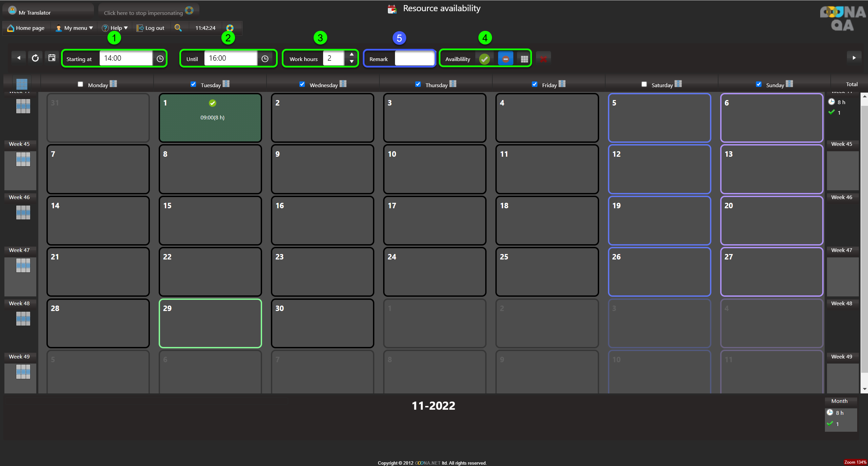Click the refresh calendar icon
Screen dimensions: 868x466
click(35, 58)
